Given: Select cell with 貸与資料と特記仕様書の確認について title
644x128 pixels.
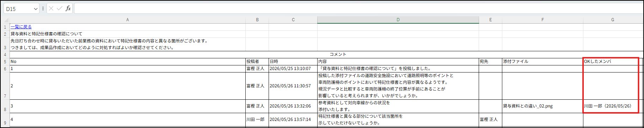Looking at the screenshot, I should 128,34.
